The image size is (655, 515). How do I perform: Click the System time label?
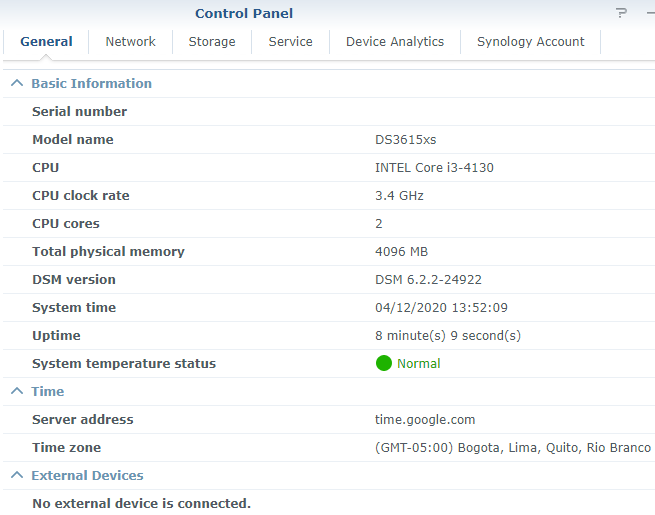tap(74, 307)
